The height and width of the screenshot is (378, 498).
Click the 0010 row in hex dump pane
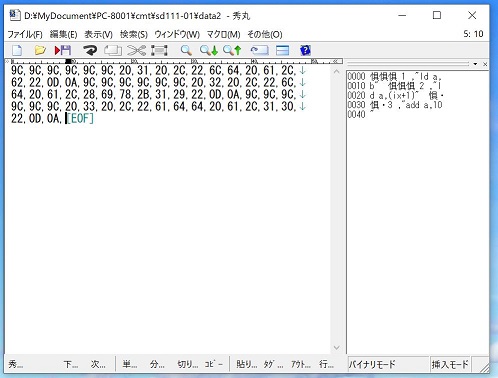coord(395,86)
